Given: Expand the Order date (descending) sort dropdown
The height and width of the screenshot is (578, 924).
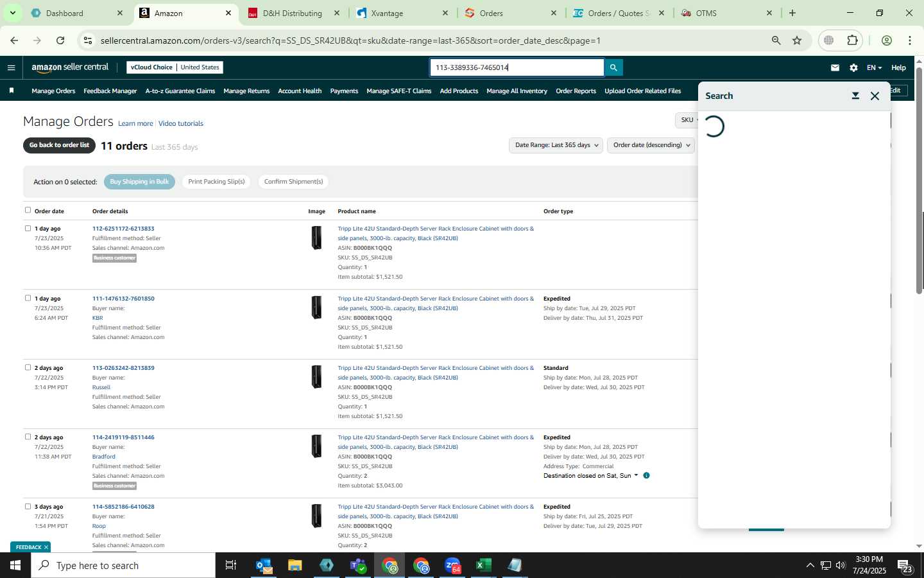Looking at the screenshot, I should [651, 145].
